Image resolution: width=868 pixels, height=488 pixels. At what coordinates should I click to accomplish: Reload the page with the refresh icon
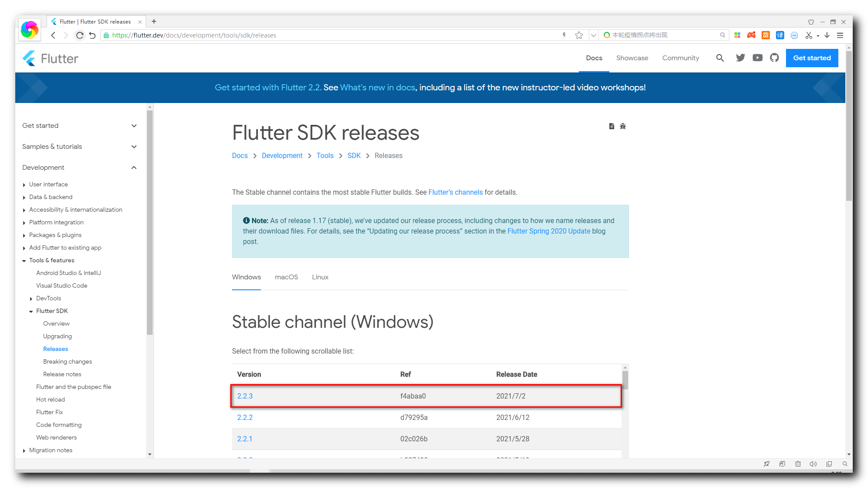coord(79,35)
